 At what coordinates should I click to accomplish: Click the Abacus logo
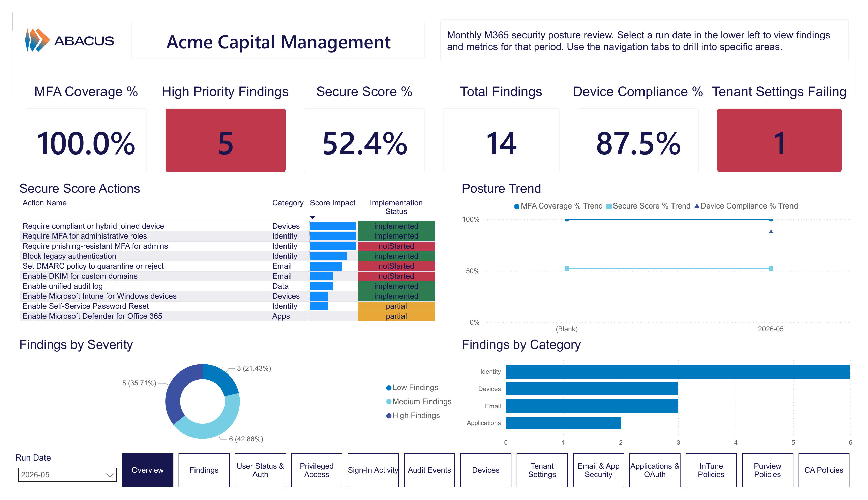(x=69, y=40)
